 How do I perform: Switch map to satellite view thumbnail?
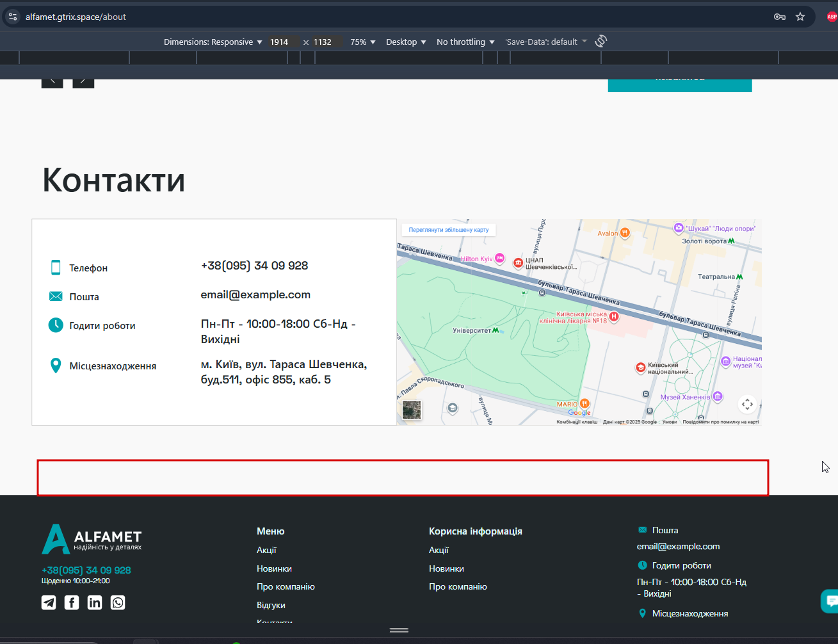[412, 410]
